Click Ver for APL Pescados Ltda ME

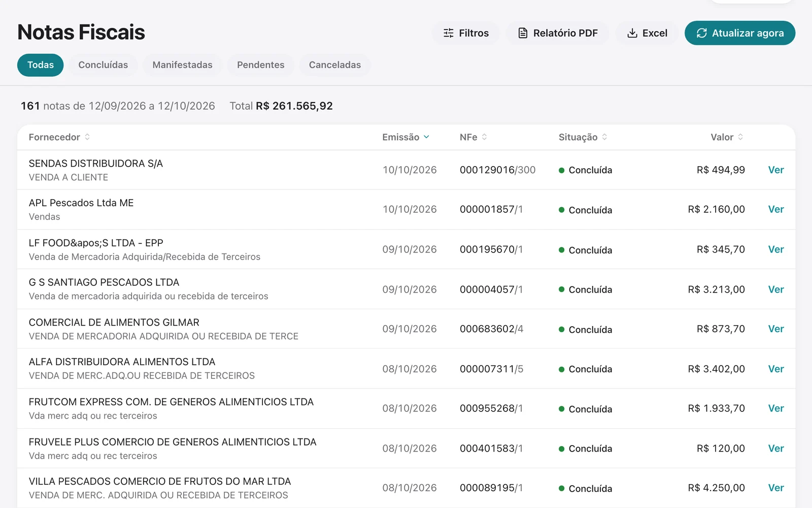click(x=776, y=209)
